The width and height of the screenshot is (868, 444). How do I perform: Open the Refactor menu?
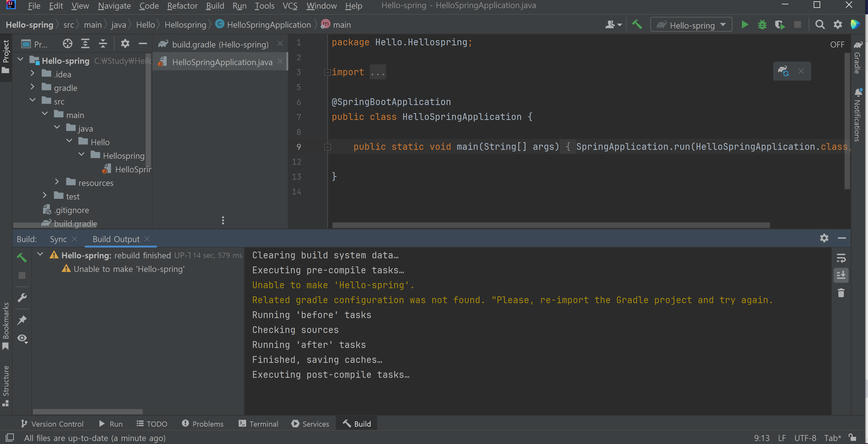pyautogui.click(x=182, y=6)
